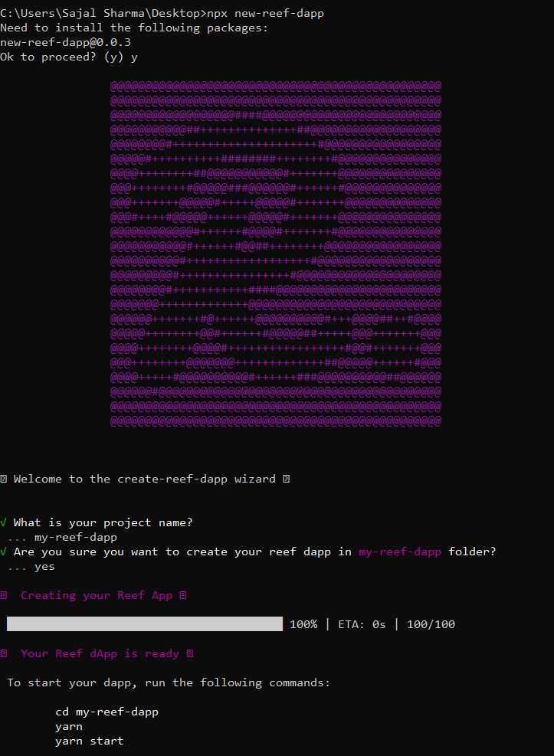Click the 'yarn start' command line
Viewport: 554px width, 756px height.
coord(90,741)
